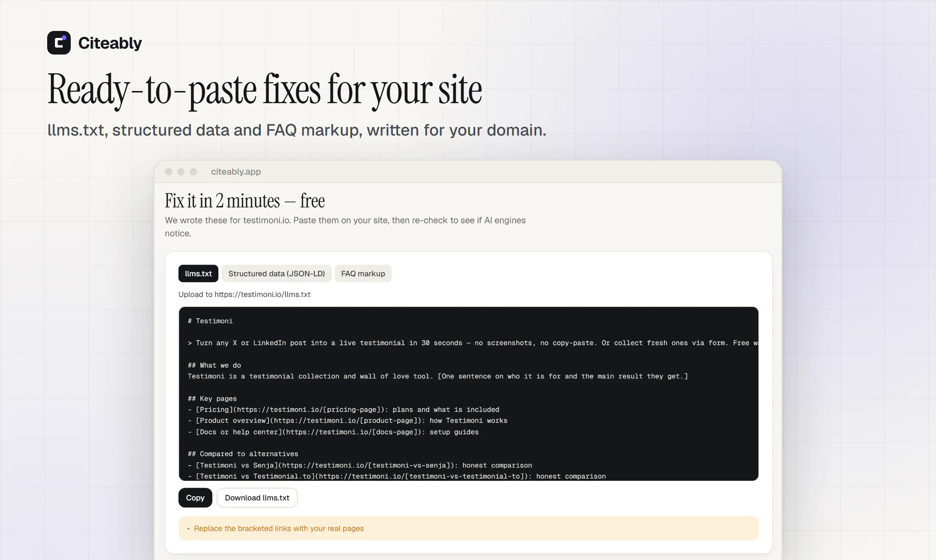
Task: Click the 'We wrote these for testimoni.io' paragraph
Action: point(345,227)
